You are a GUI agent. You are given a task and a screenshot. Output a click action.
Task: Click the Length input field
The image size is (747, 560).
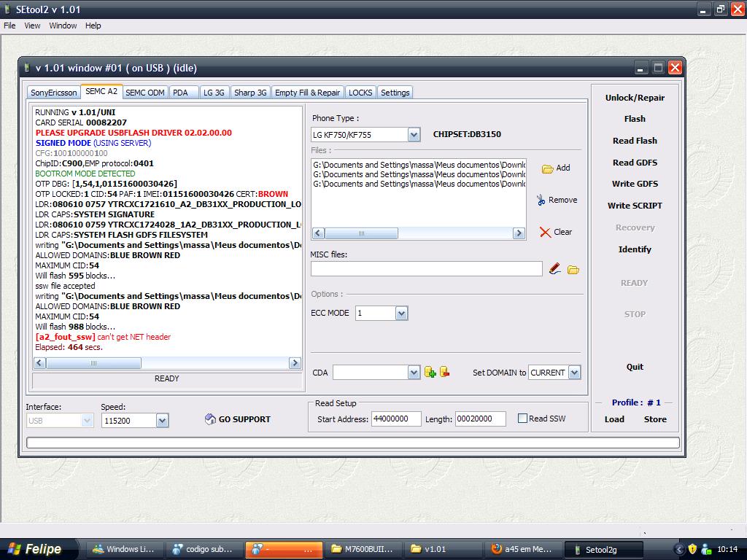tap(481, 419)
